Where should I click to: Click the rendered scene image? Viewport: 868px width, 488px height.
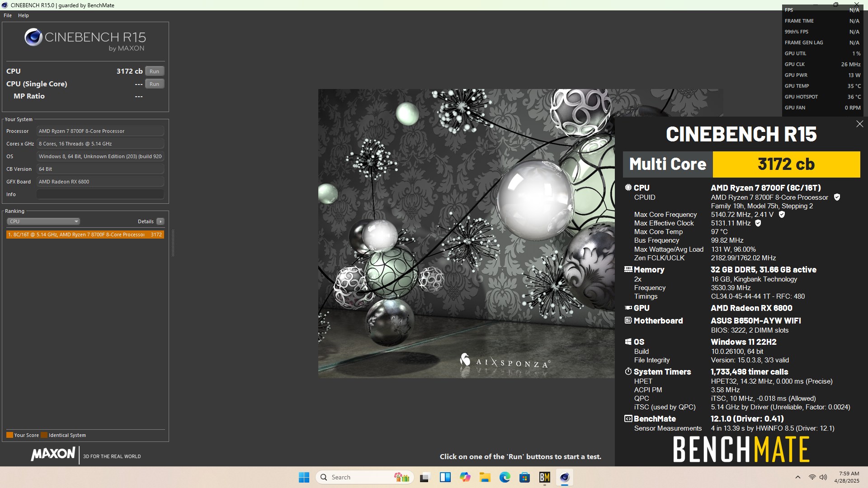tap(467, 233)
